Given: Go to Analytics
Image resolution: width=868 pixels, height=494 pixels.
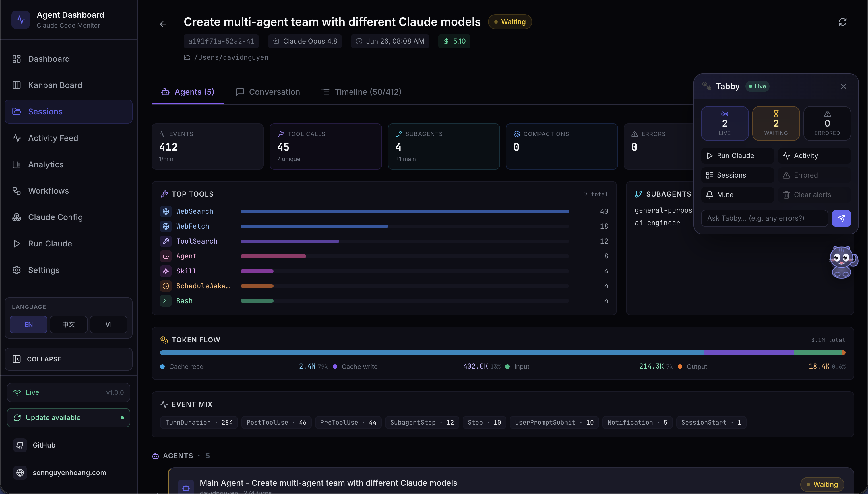Looking at the screenshot, I should (x=69, y=165).
